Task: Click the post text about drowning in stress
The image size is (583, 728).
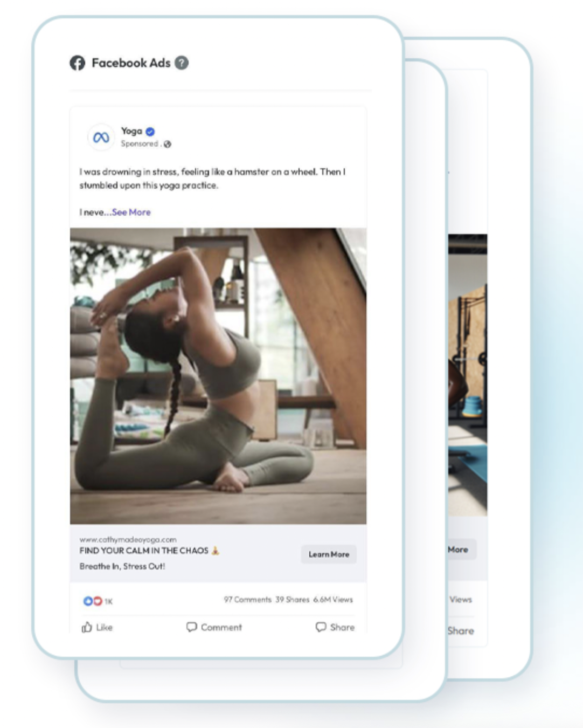Action: [x=212, y=178]
